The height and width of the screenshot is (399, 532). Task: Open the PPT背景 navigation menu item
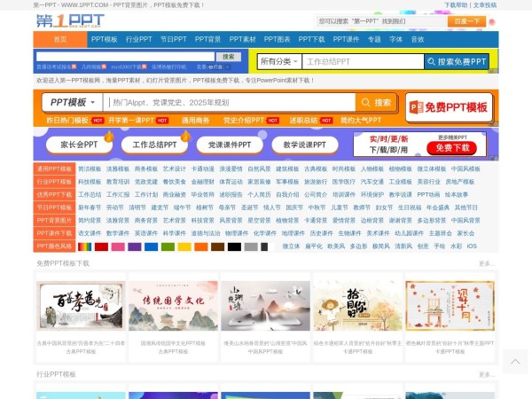207,39
